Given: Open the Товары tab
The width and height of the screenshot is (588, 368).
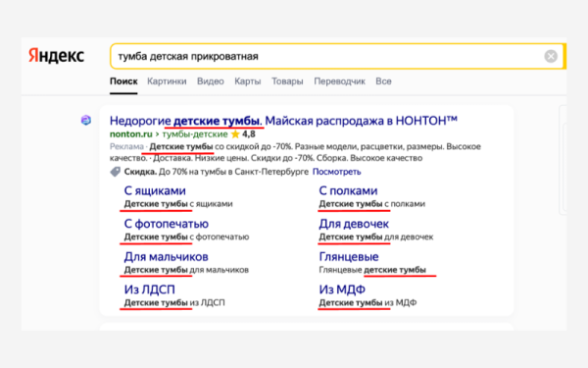Looking at the screenshot, I should (287, 81).
